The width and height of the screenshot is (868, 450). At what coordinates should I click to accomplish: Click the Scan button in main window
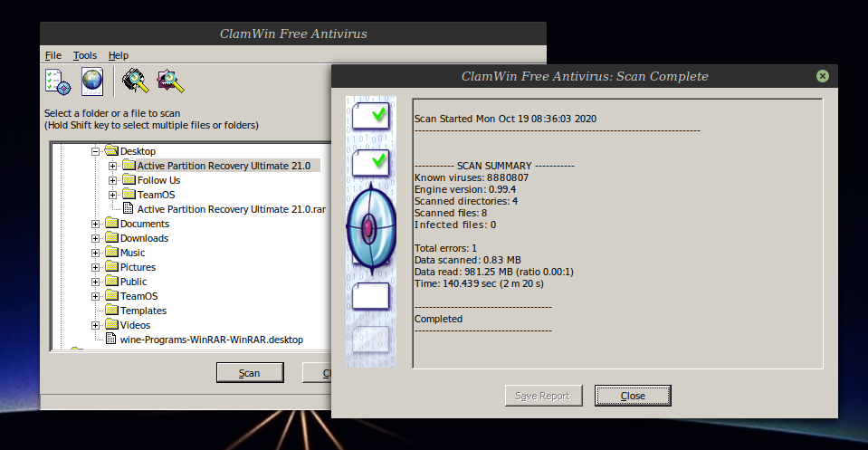[x=250, y=373]
